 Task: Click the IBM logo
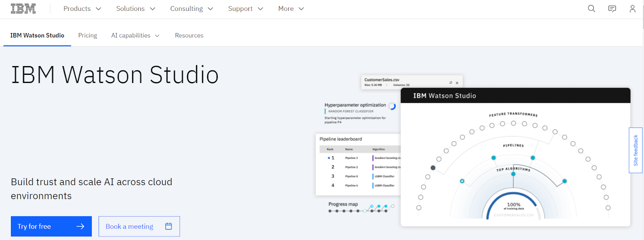click(x=23, y=8)
